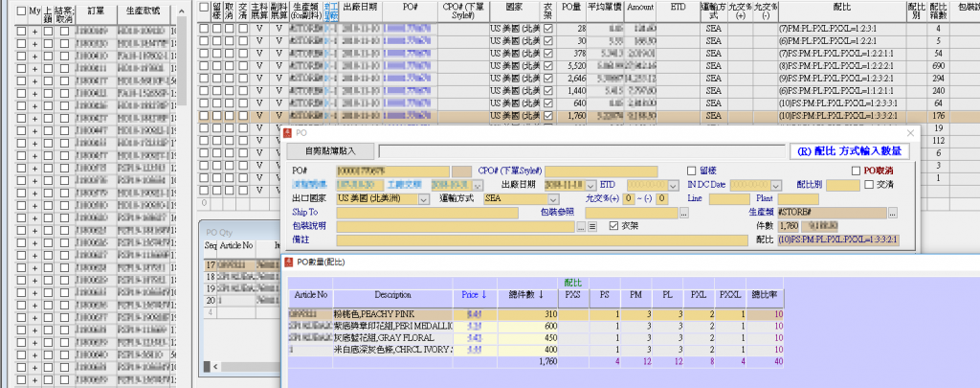Image resolution: width=980 pixels, height=388 pixels.
Task: Toggle the PO取消 checkbox
Action: [856, 171]
